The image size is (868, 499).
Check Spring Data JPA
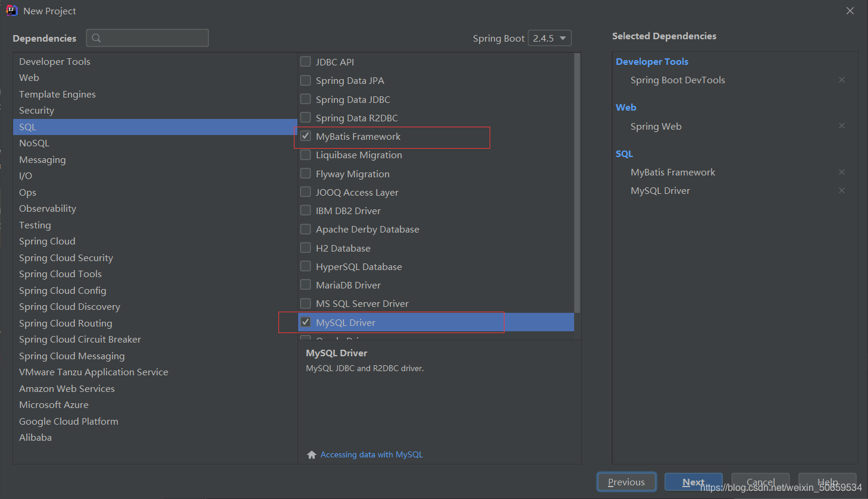click(306, 80)
